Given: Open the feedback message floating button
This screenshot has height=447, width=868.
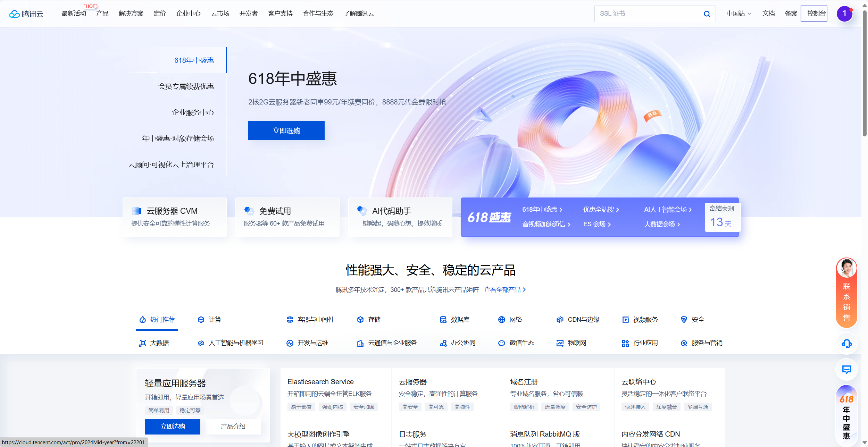Looking at the screenshot, I should [x=846, y=370].
